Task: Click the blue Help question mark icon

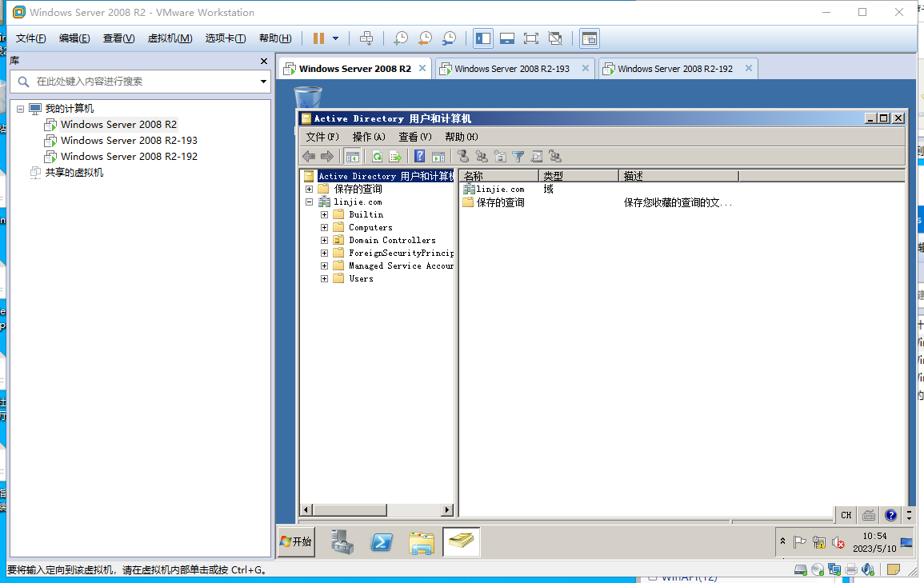Action: pos(419,156)
